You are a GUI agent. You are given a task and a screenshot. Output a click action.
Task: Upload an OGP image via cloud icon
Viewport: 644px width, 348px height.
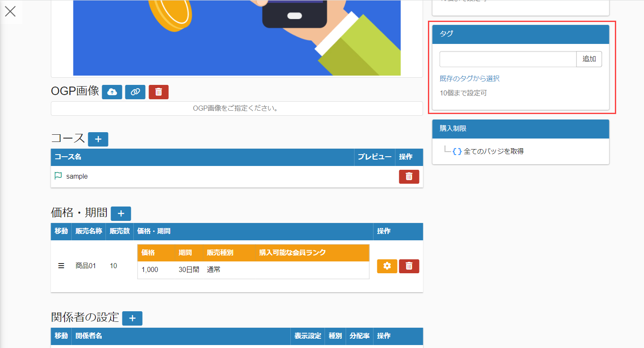(x=112, y=92)
